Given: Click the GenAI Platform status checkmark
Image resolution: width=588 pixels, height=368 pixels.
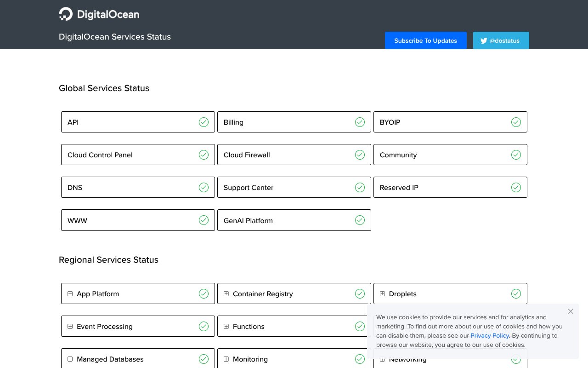Looking at the screenshot, I should coord(360,220).
